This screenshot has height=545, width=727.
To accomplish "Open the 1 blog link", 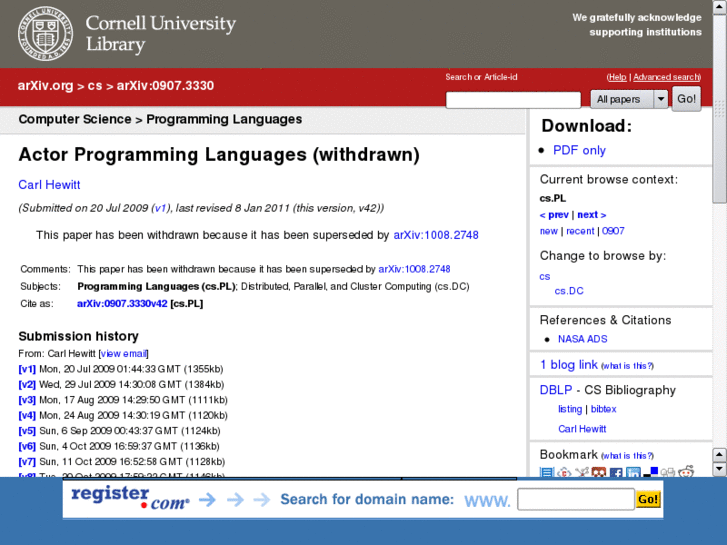I will click(x=569, y=365).
